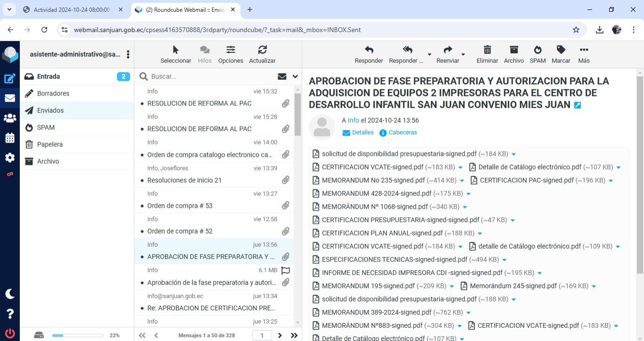Click the storage quota usage bar
This screenshot has height=341, width=644.
coord(77,335)
